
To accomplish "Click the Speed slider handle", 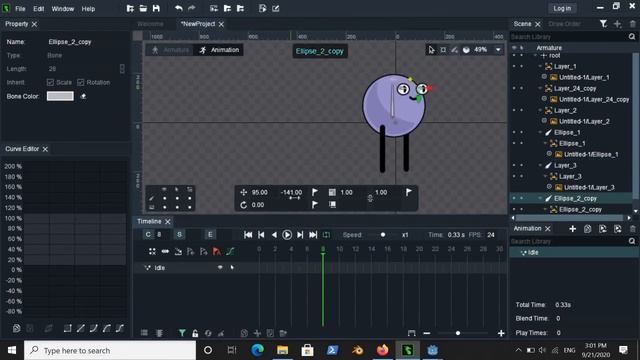I will click(383, 235).
